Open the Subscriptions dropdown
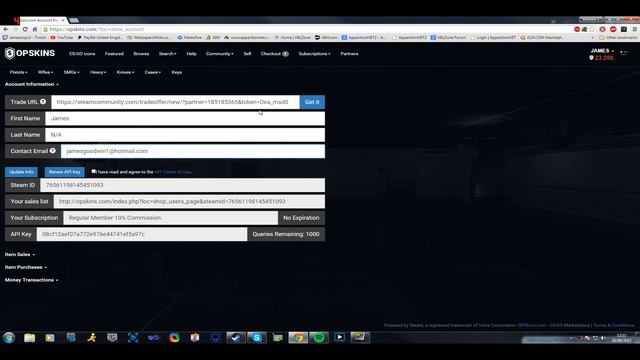 pyautogui.click(x=314, y=53)
